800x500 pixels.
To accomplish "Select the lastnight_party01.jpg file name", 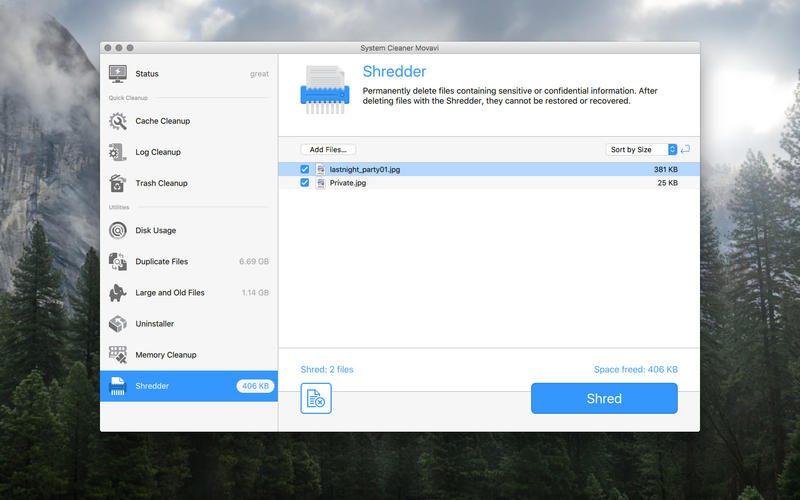I will [x=365, y=169].
